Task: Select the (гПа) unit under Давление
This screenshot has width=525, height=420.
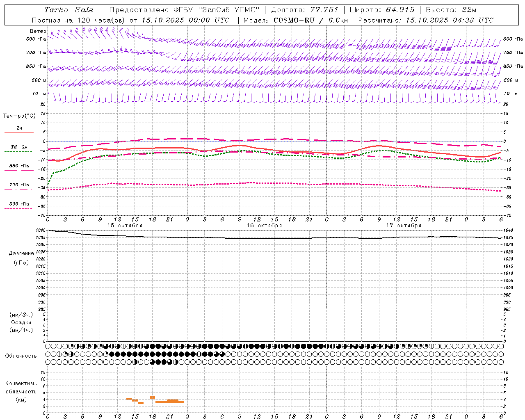Action: [x=21, y=262]
